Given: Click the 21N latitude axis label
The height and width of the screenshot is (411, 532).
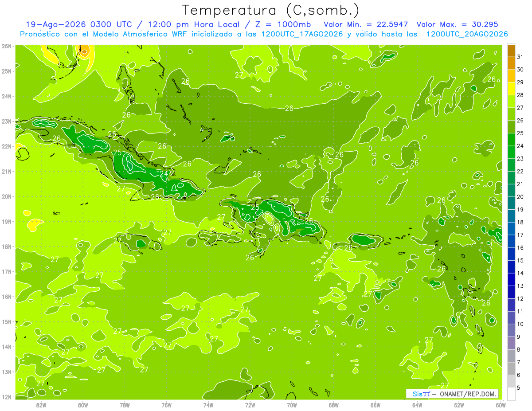Looking at the screenshot, I should [7, 171].
